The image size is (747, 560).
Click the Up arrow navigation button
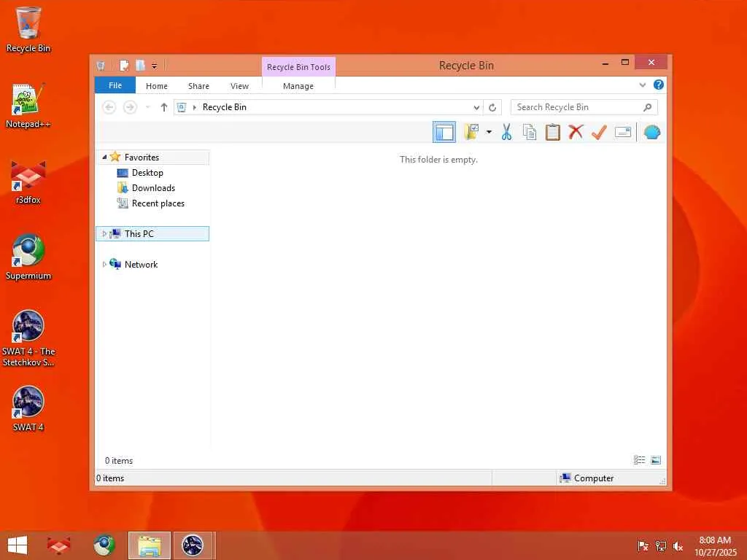pos(164,107)
